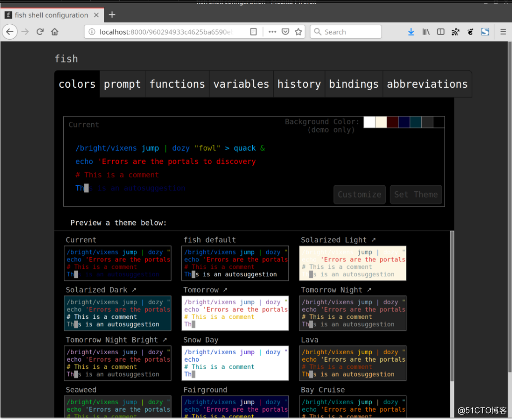
Task: Preview the Fairground theme
Action: click(x=235, y=407)
